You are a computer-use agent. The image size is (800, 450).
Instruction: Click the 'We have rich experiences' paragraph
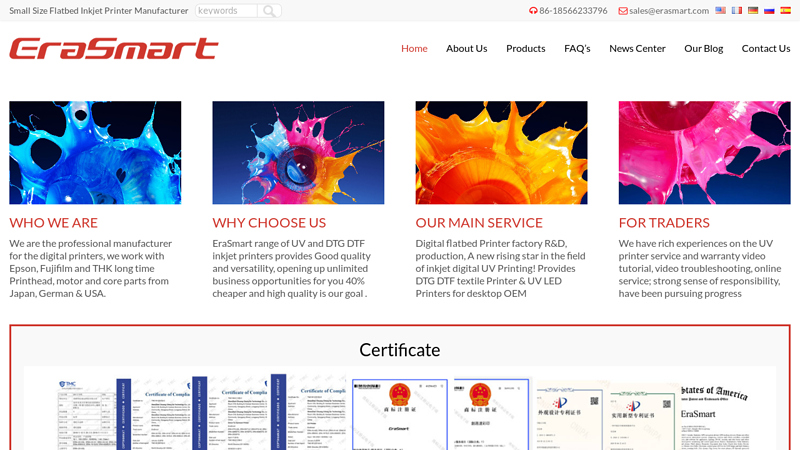[x=699, y=268]
